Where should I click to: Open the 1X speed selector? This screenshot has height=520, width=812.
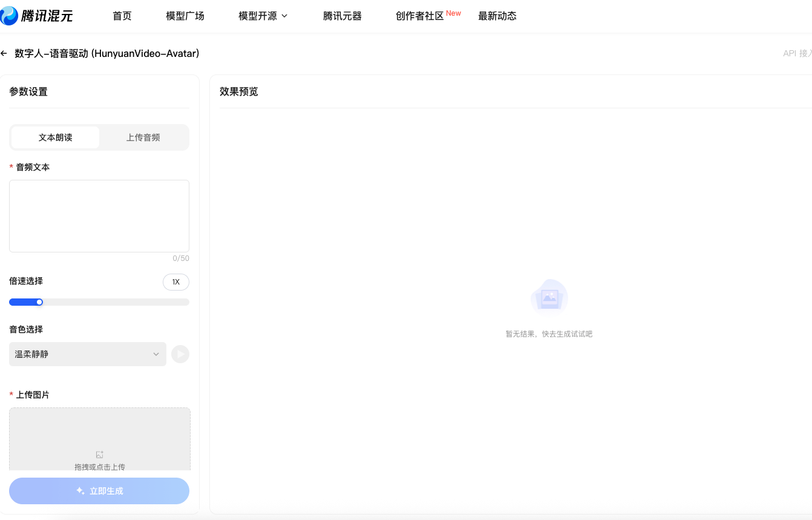[175, 282]
